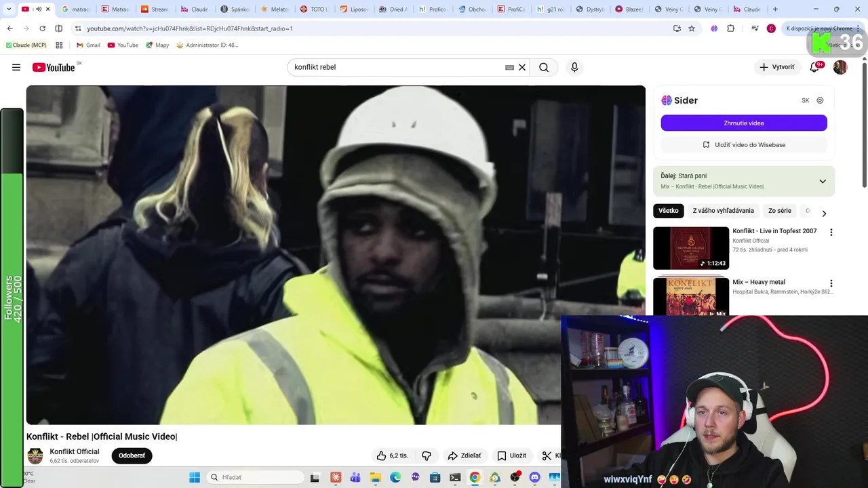Open the YouTube bookmark in bookmarks bar
The image size is (868, 488).
pos(123,45)
